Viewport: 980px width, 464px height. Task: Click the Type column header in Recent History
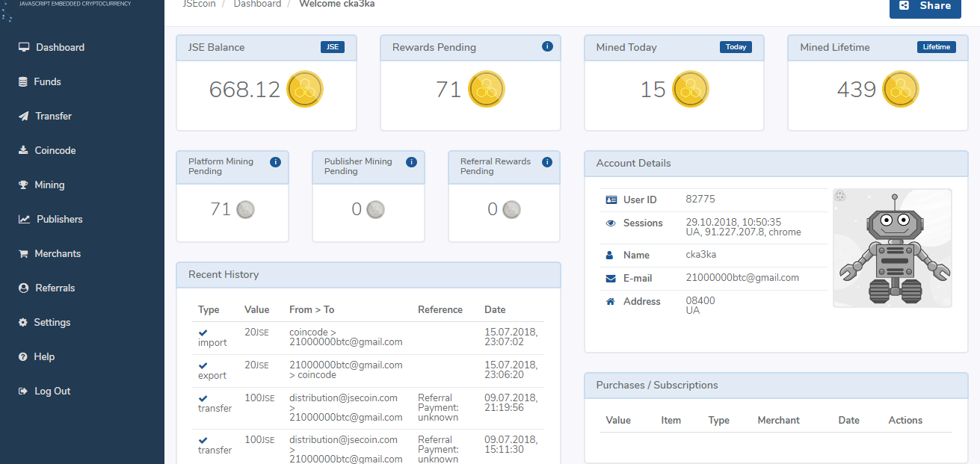coord(209,309)
